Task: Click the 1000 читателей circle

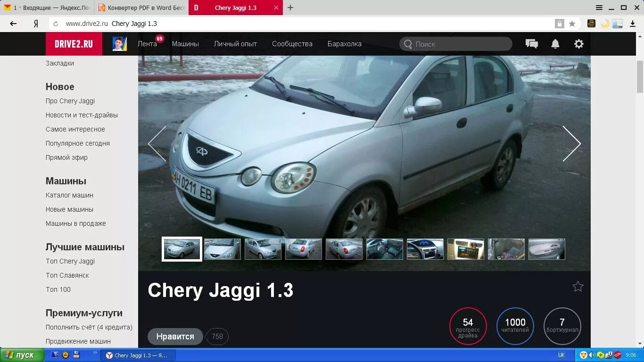Action: [515, 326]
